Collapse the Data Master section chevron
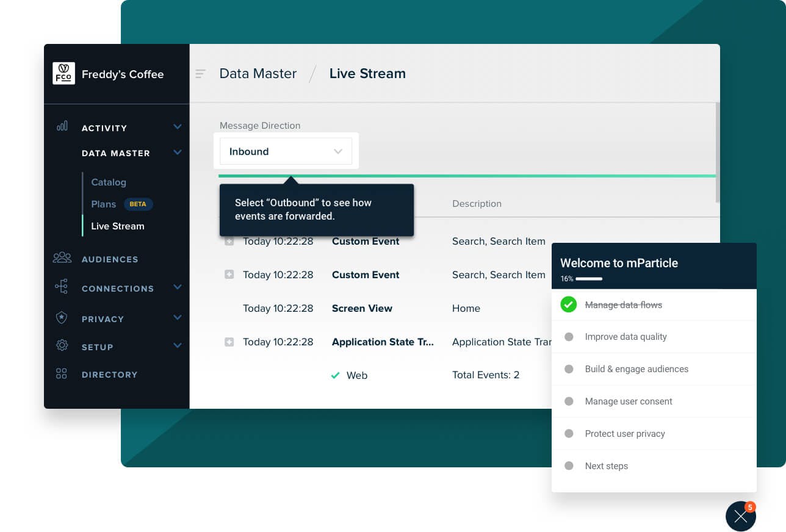Viewport: 786px width, 532px height. coord(178,153)
